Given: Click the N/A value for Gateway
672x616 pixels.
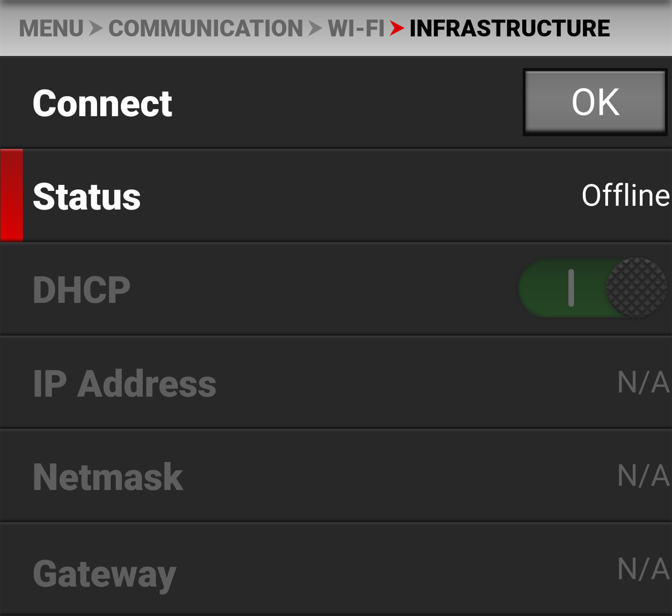Looking at the screenshot, I should pyautogui.click(x=643, y=569).
